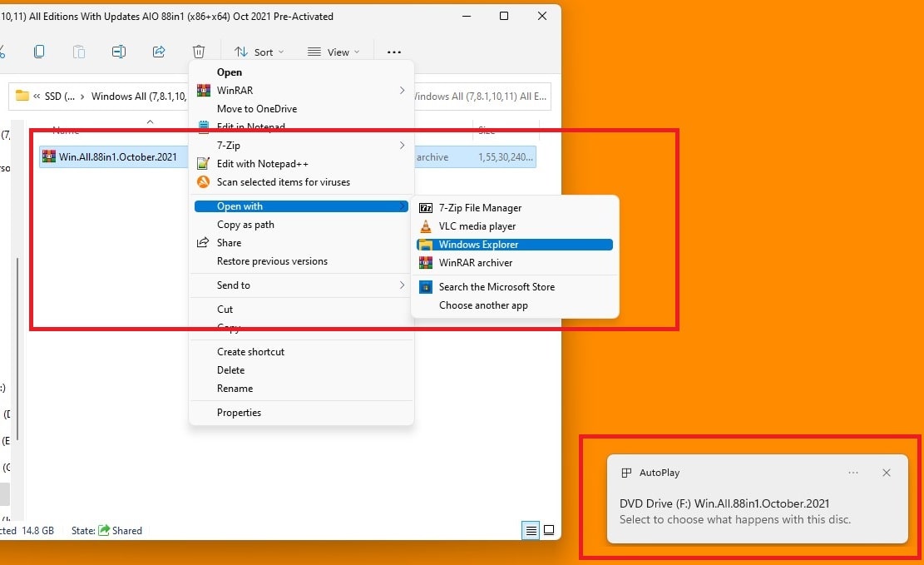
Task: Switch to details view at bottom right
Action: tap(530, 530)
